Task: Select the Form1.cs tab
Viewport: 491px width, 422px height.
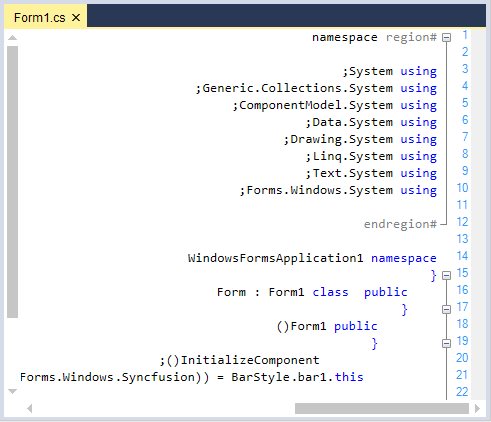Action: pyautogui.click(x=46, y=17)
